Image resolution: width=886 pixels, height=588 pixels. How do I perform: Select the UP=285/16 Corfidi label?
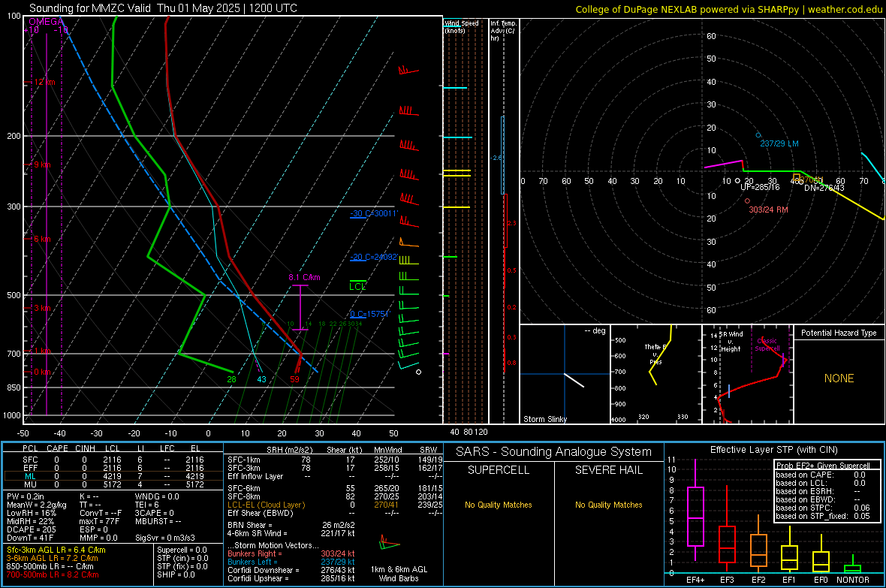pyautogui.click(x=760, y=187)
